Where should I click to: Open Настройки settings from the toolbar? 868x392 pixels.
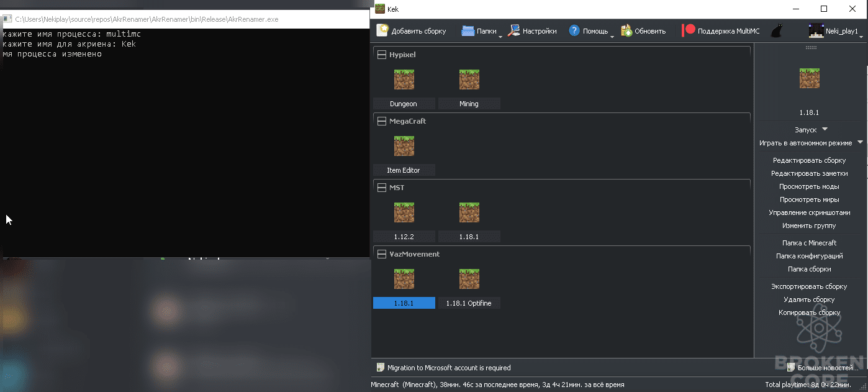pyautogui.click(x=532, y=30)
